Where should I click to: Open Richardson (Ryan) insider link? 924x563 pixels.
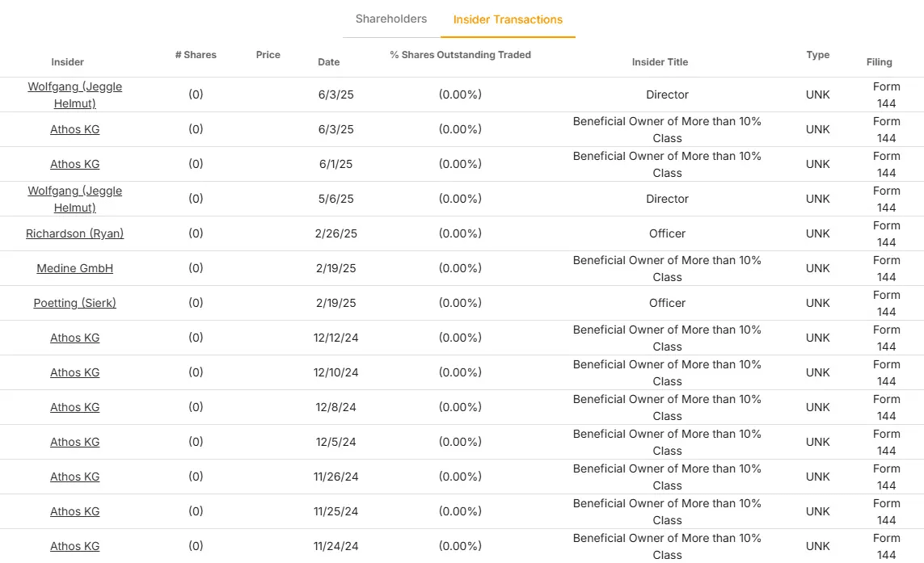pos(75,233)
